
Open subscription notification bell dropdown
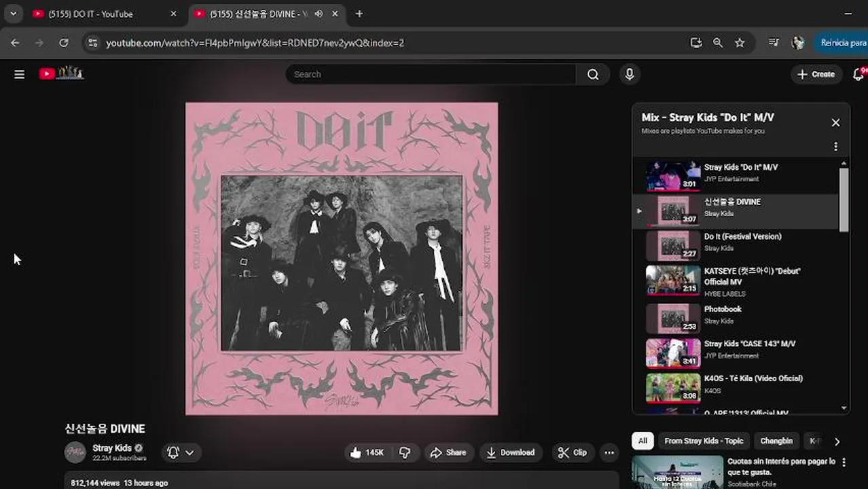point(181,452)
